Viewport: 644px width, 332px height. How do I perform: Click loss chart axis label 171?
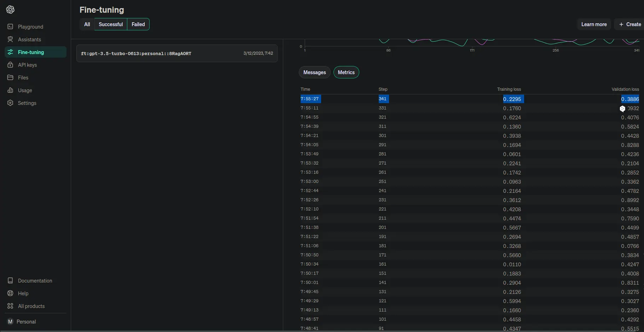[x=472, y=51]
